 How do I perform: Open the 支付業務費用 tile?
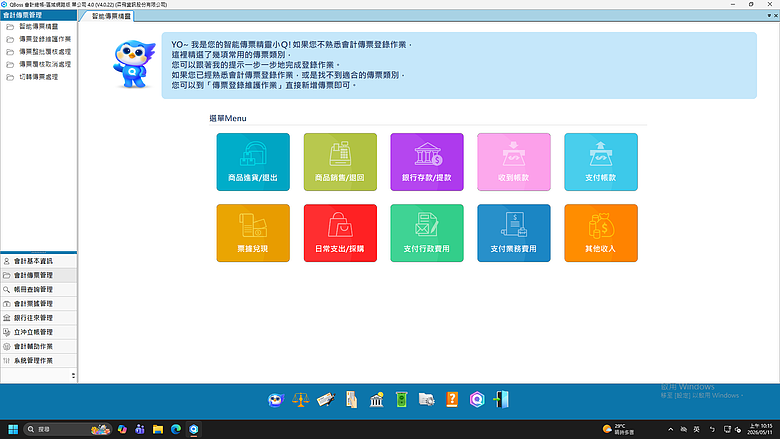(514, 233)
